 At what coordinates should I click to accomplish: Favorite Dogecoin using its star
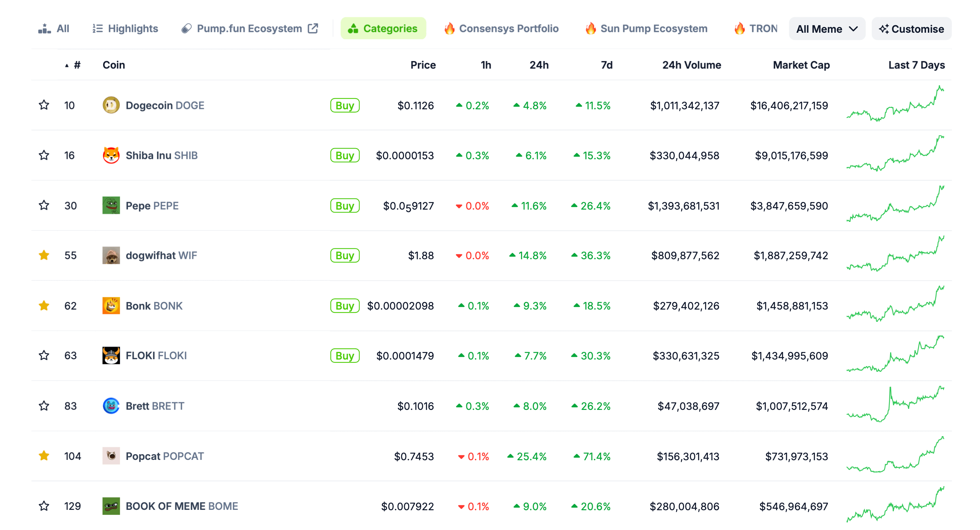44,105
